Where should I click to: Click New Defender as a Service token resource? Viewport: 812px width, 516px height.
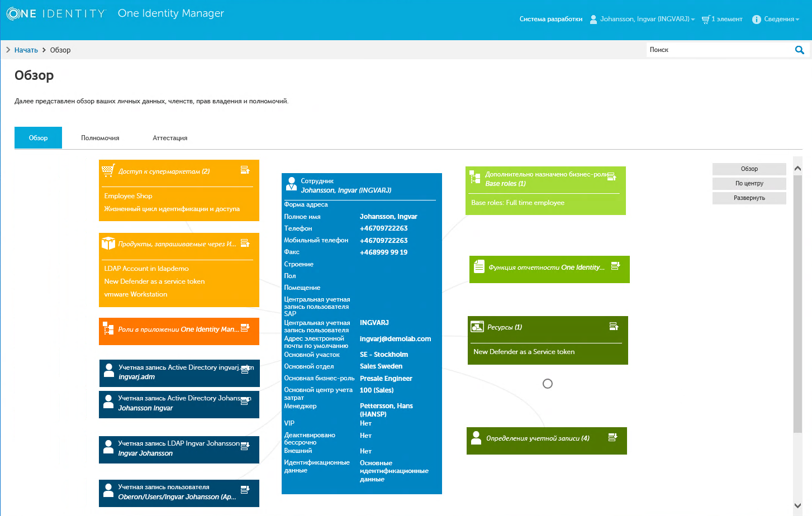pos(524,352)
